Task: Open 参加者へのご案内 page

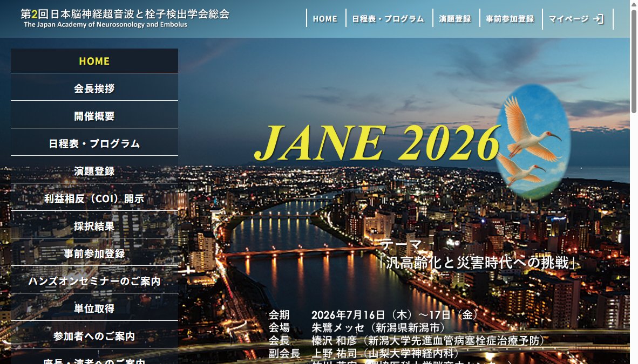Action: tap(94, 336)
